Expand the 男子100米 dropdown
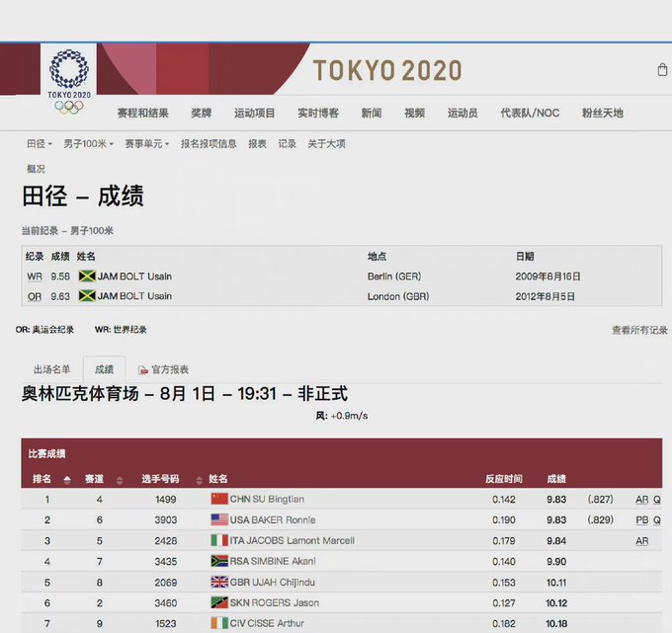This screenshot has width=672, height=633. point(89,144)
